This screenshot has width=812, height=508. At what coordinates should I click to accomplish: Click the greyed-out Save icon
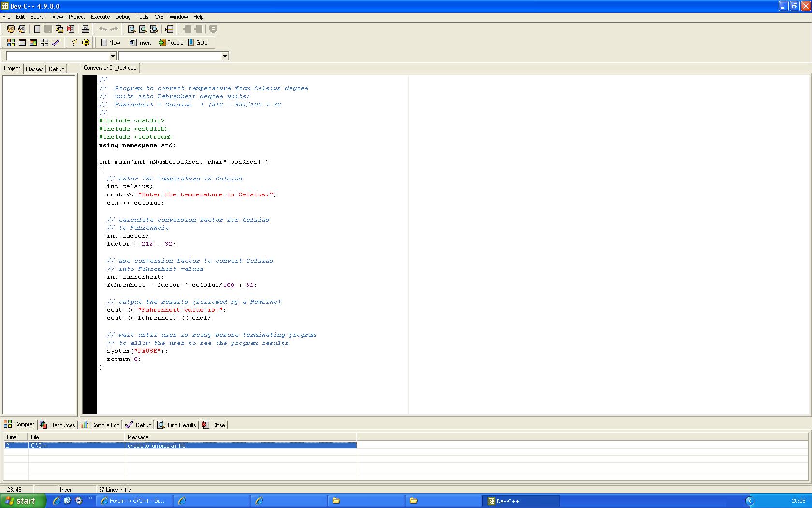pos(48,29)
